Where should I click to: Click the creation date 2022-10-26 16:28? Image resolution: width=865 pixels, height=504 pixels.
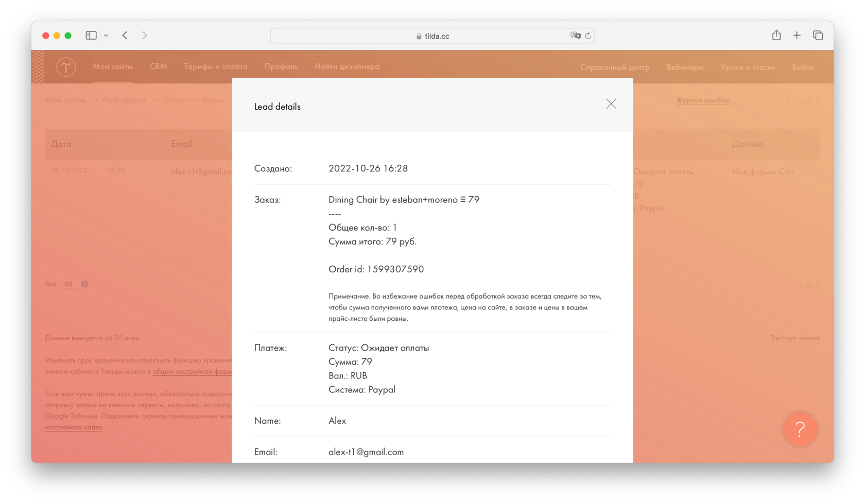coord(368,168)
